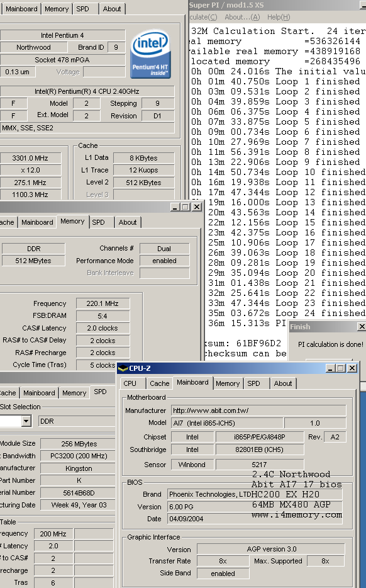Click the code name value Northwood
The image size is (366, 588).
(34, 47)
